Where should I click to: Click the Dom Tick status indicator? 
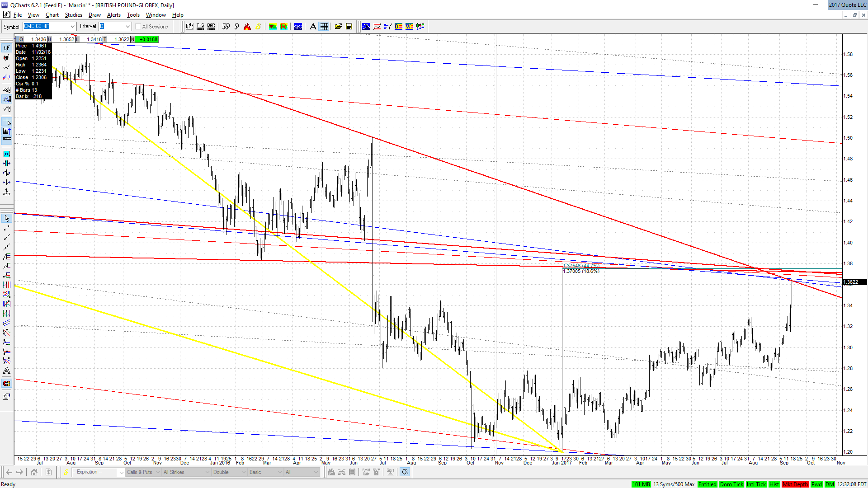pyautogui.click(x=731, y=484)
